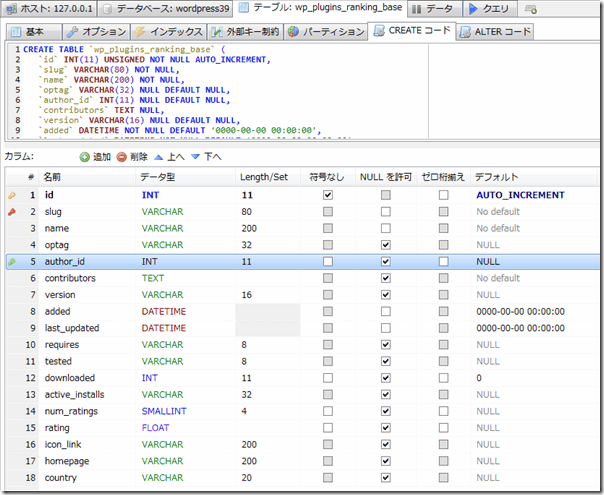Select the DATETIME data type of added
The height and width of the screenshot is (495, 604).
pyautogui.click(x=164, y=311)
